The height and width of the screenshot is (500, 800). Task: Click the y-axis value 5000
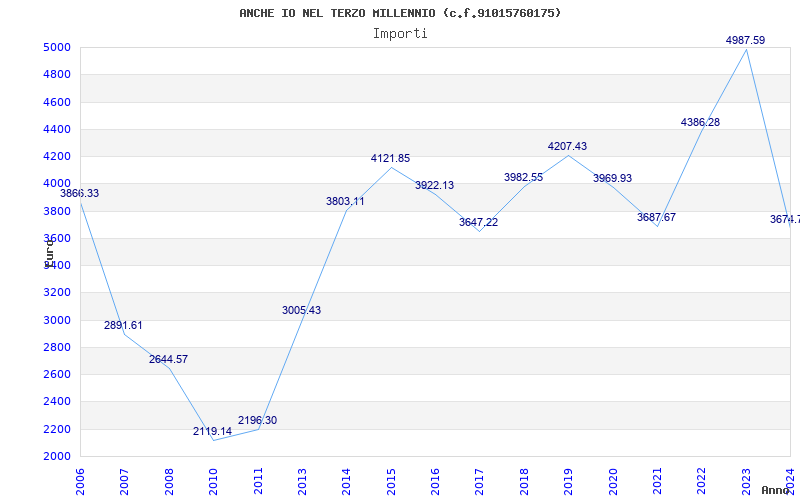pos(57,47)
